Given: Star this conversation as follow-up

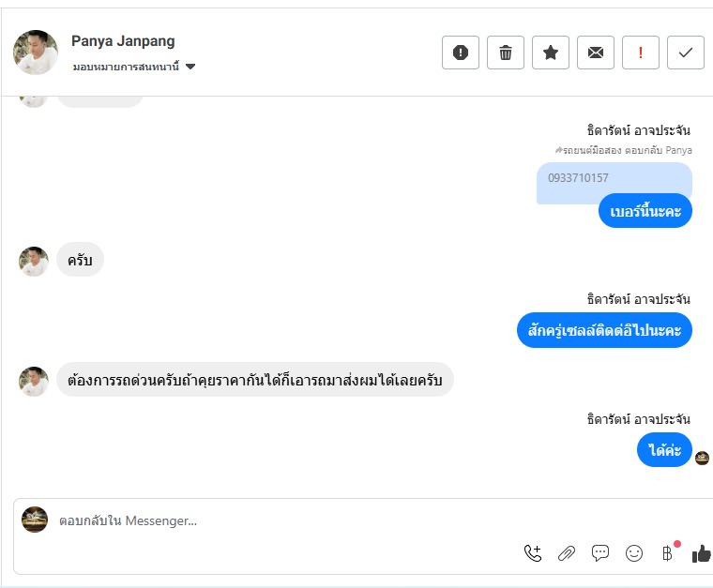Looking at the screenshot, I should tap(551, 53).
